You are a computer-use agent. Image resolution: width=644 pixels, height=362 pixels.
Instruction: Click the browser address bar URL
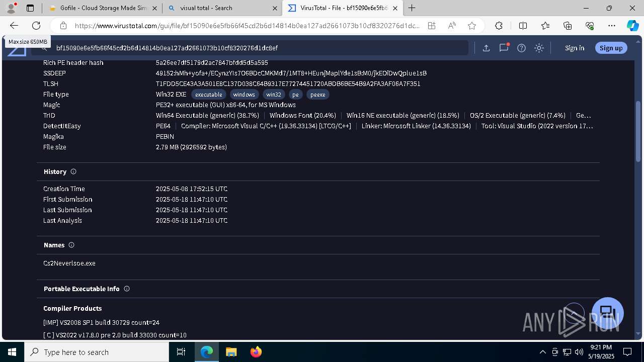pos(247,26)
